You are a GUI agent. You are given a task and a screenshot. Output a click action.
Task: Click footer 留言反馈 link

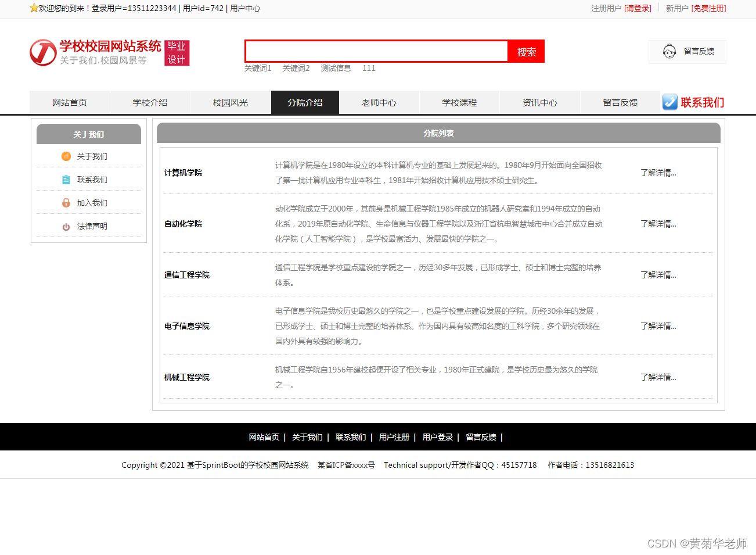(x=481, y=437)
